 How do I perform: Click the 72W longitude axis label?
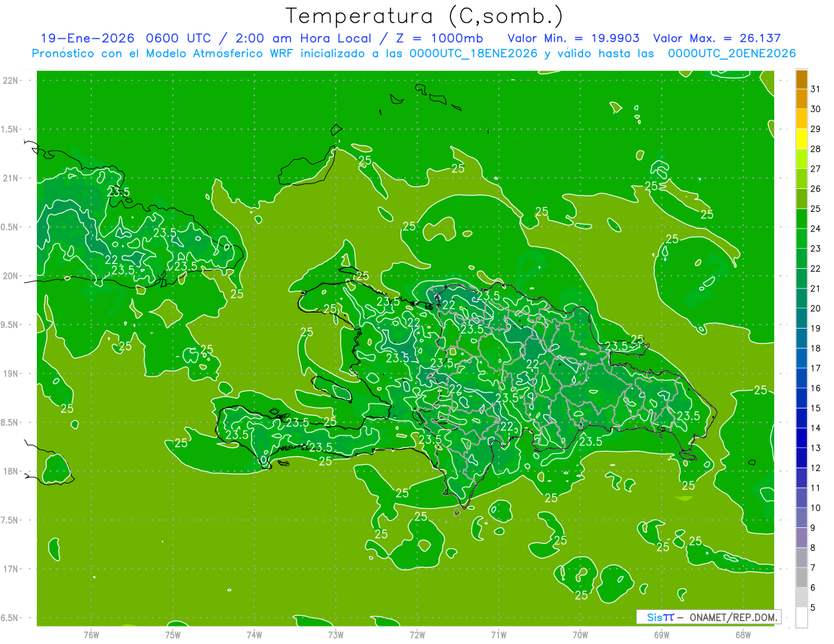tap(417, 635)
